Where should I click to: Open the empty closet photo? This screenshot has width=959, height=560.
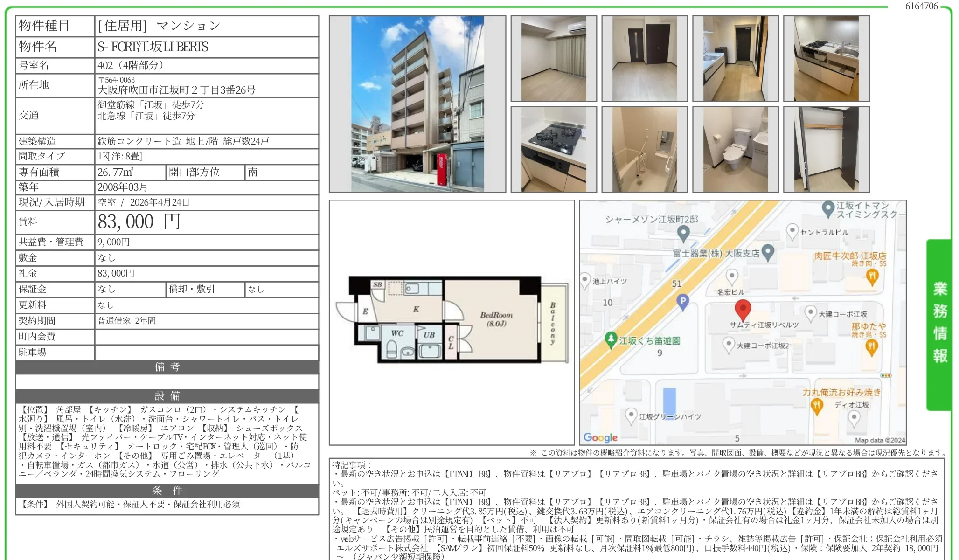pyautogui.click(x=826, y=149)
